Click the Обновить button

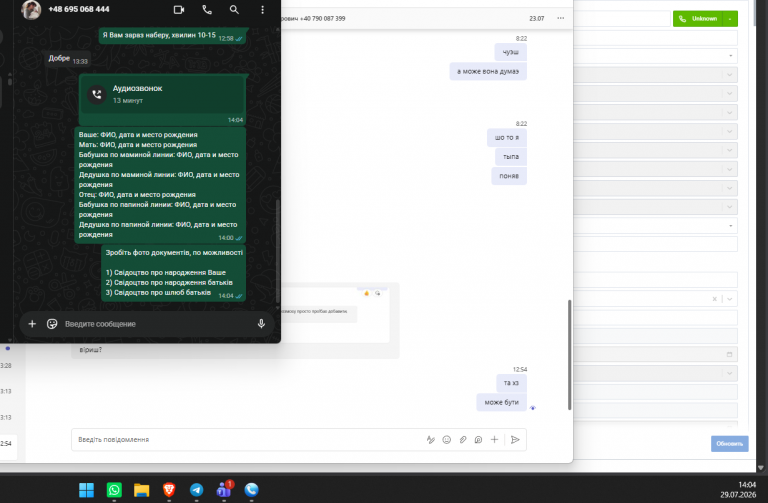pos(730,444)
